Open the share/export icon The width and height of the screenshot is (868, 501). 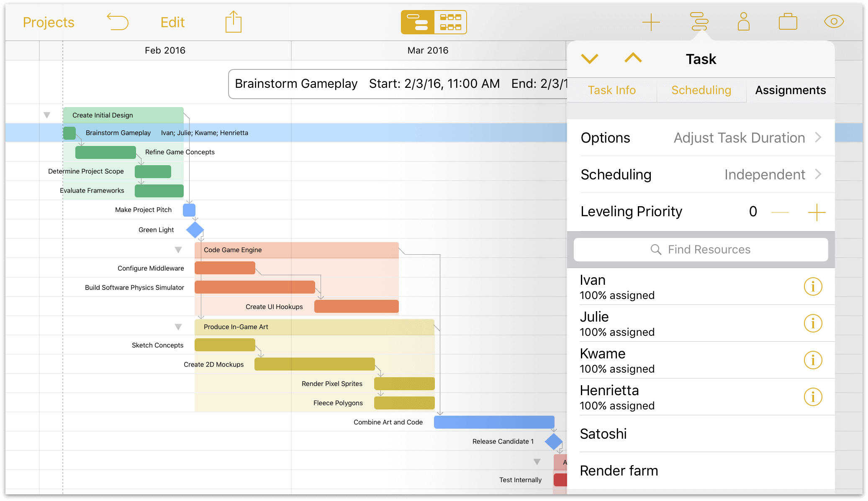[x=233, y=22]
